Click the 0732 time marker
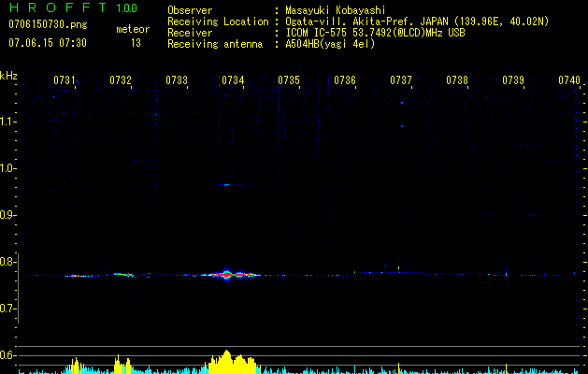Image resolution: width=588 pixels, height=374 pixels. pos(121,79)
